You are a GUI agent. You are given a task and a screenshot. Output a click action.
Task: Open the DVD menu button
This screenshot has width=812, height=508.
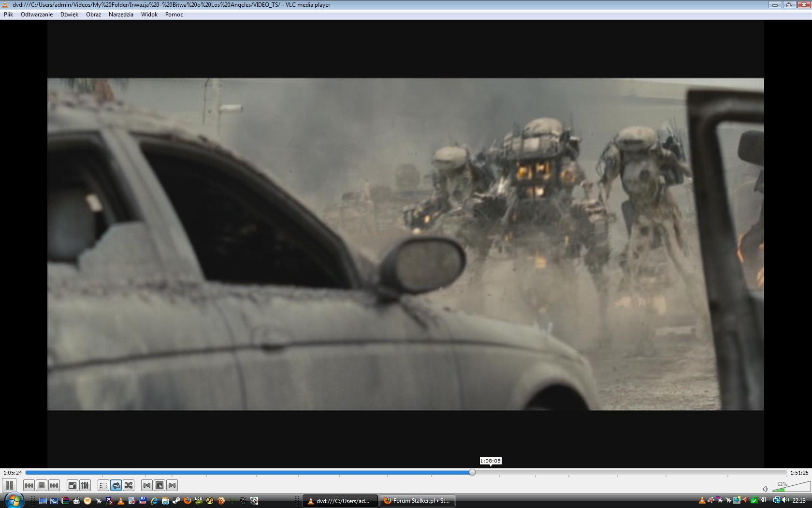tap(159, 485)
